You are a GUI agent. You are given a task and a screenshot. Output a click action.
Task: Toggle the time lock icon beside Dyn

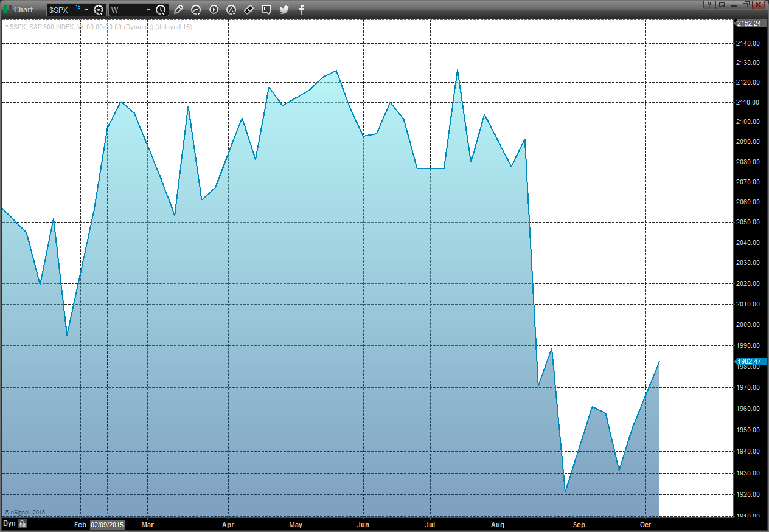[23, 523]
